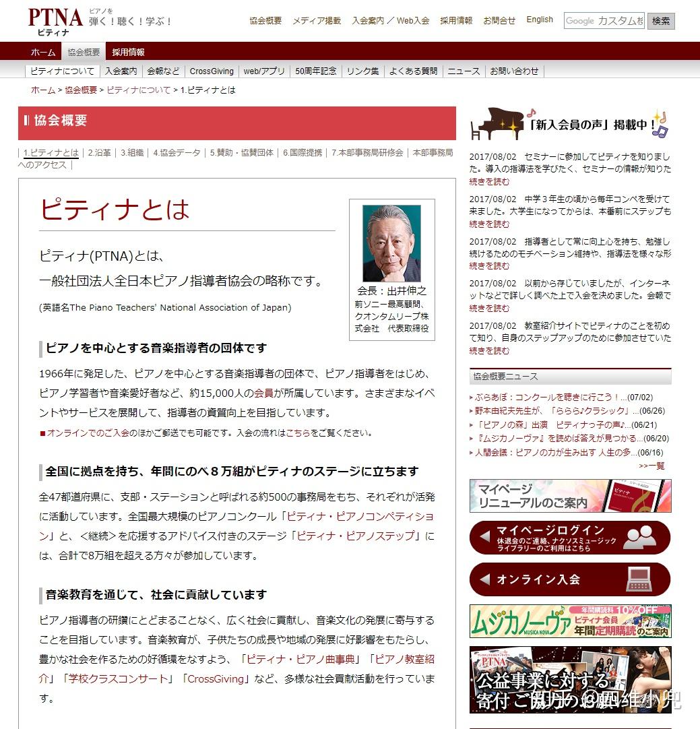Open ピティナについて submenu item
This screenshot has width=700, height=729.
[x=62, y=71]
